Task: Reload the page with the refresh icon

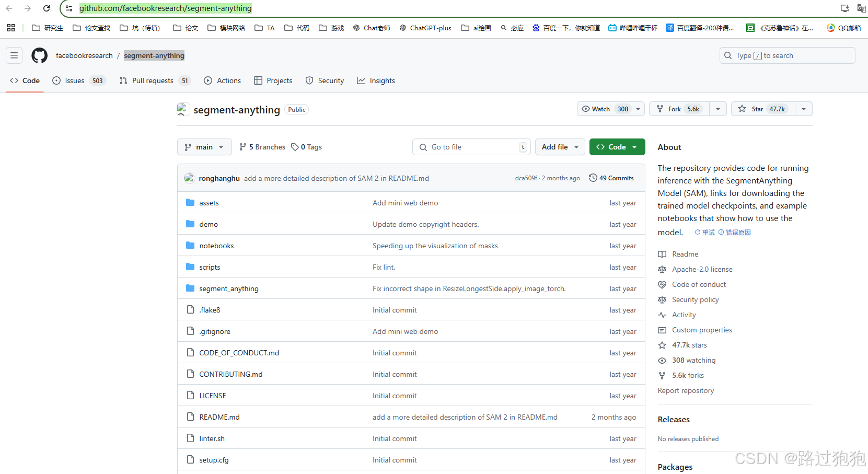Action: click(x=47, y=8)
